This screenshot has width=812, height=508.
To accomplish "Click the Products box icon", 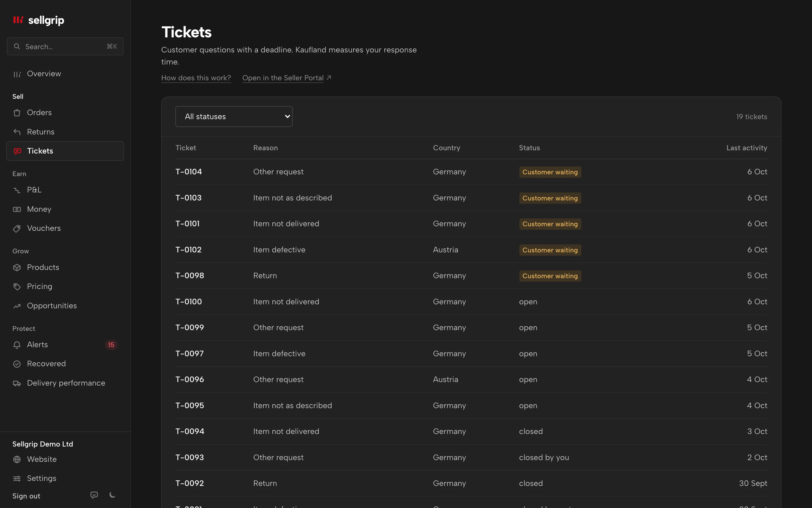I will pos(17,267).
